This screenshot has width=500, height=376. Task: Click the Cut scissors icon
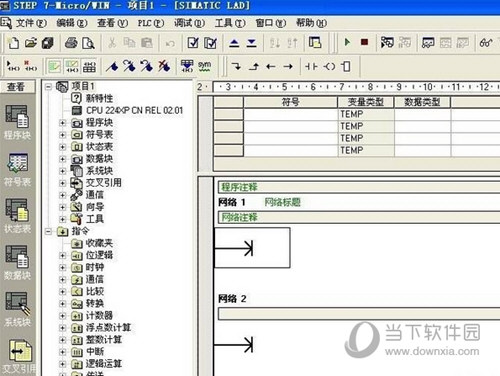point(112,43)
